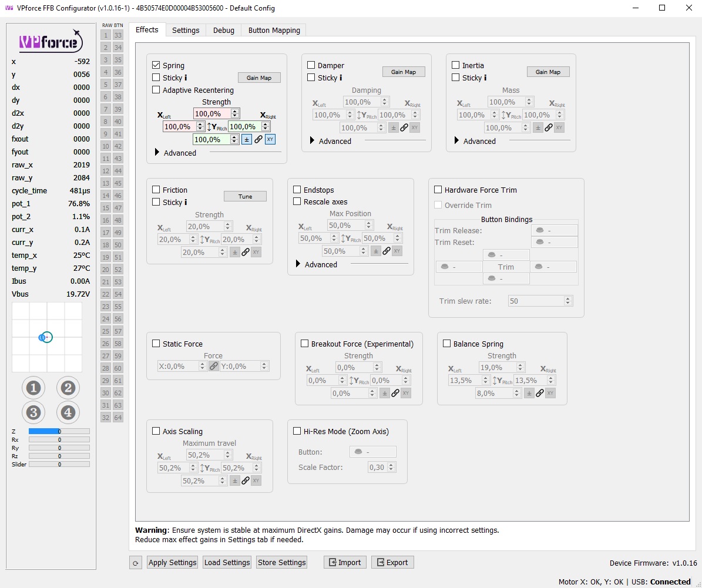The image size is (702, 588).
Task: Switch to the Settings tab
Action: tap(186, 30)
